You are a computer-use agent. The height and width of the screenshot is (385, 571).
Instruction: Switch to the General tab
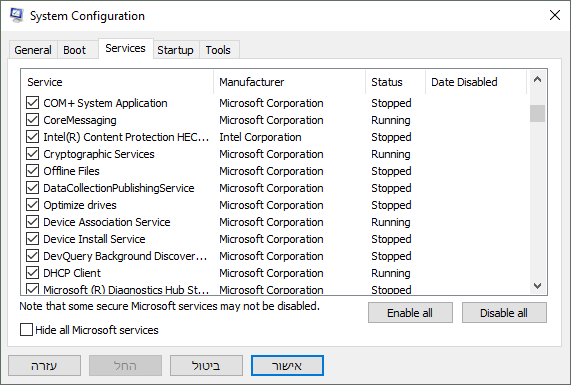coord(33,50)
